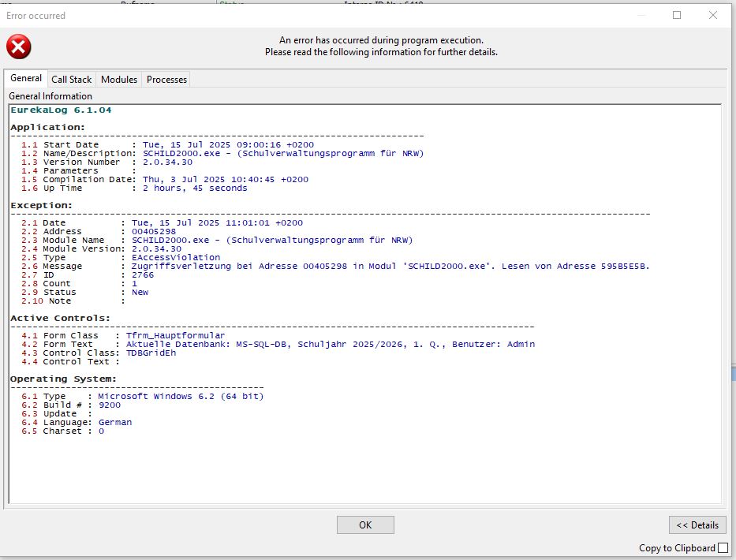
Task: Click the EAccessViolation exception type value
Action: point(176,257)
